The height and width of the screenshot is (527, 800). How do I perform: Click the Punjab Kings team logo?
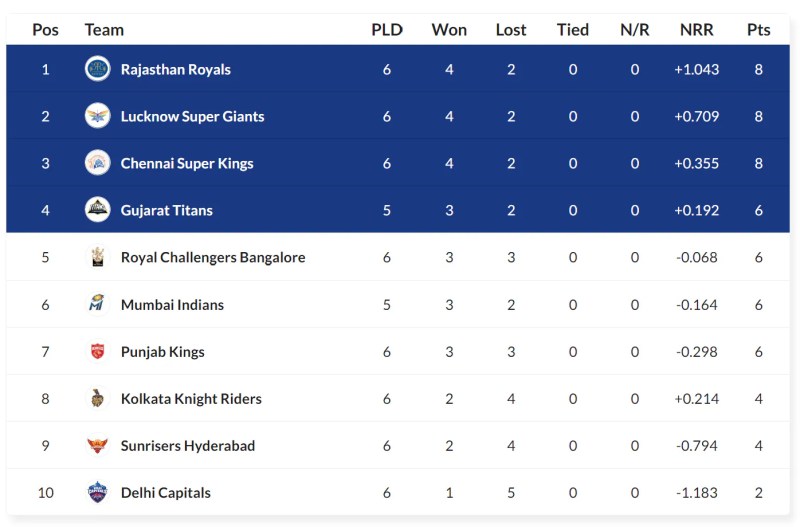point(97,351)
